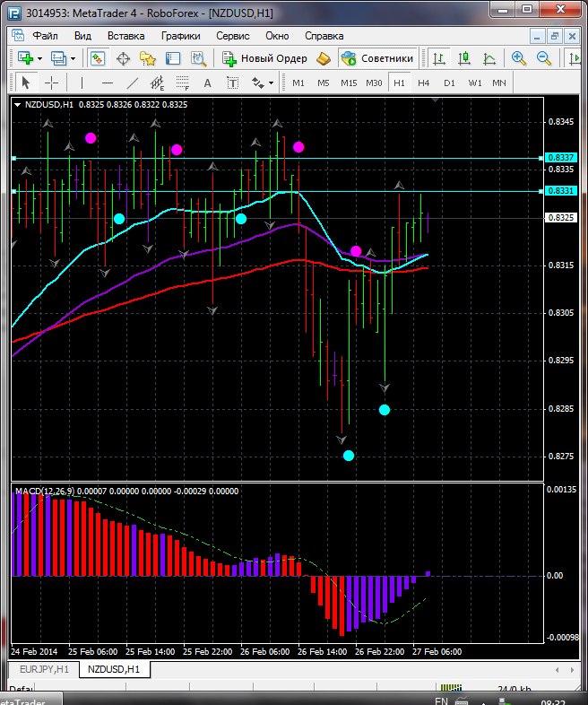Select the vertical line drawing tool
The width and height of the screenshot is (588, 705).
[82, 83]
